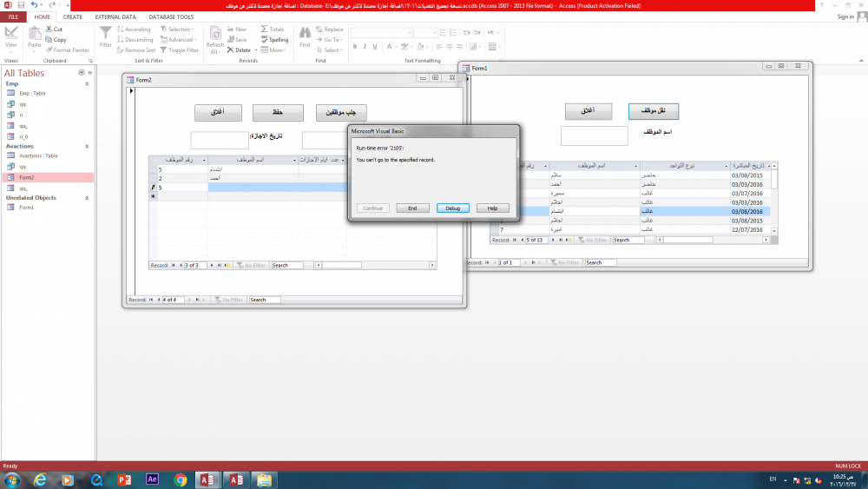Click the Help button in error dialog
Image resolution: width=868 pixels, height=489 pixels.
coord(492,208)
